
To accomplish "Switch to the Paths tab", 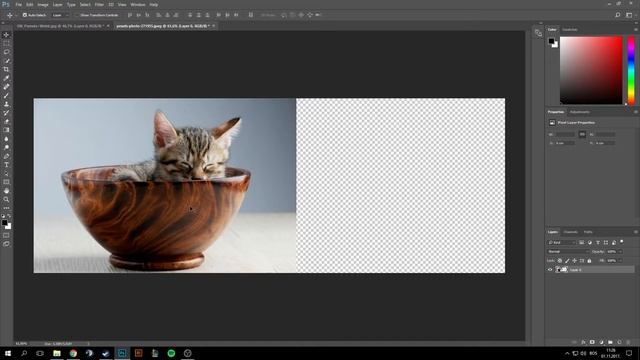I will 588,232.
